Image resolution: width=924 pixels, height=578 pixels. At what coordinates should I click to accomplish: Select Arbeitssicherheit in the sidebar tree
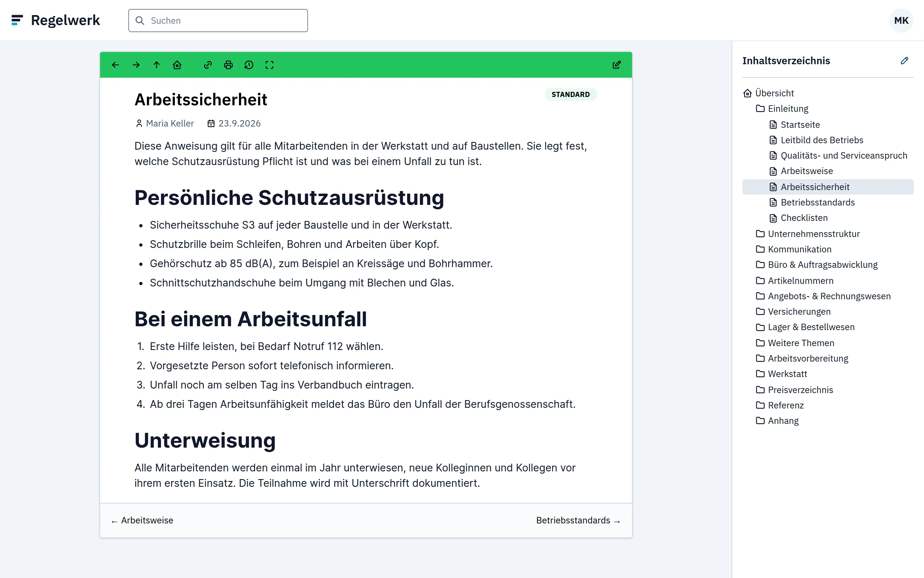[828, 187]
